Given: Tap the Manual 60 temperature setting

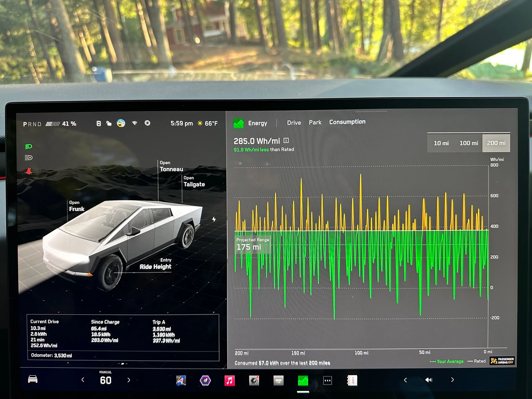Looking at the screenshot, I should 106,378.
